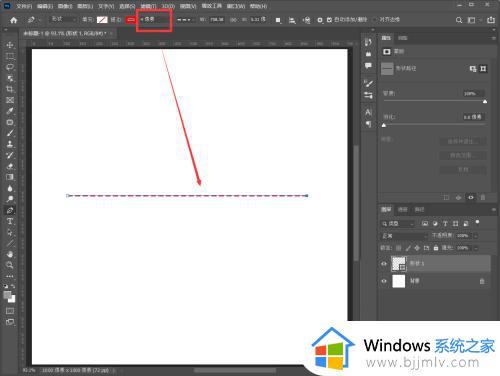Switch to the Channels tab
The height and width of the screenshot is (376, 500).
tap(403, 209)
